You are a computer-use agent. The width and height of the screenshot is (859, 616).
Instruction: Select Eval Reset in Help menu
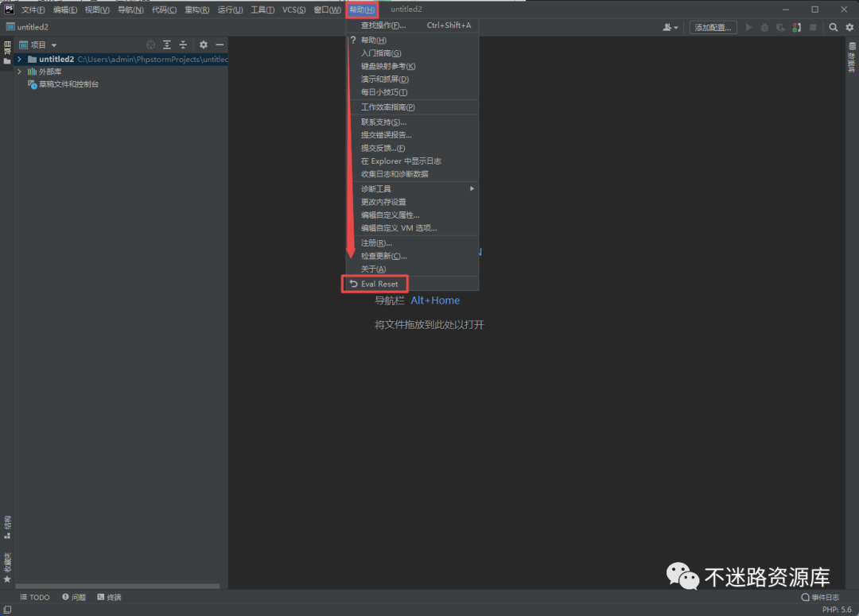(413, 285)
